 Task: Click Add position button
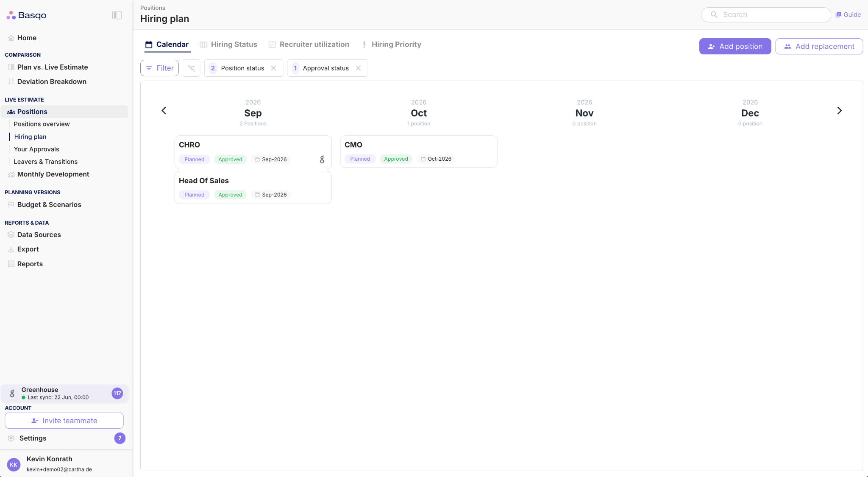(735, 46)
